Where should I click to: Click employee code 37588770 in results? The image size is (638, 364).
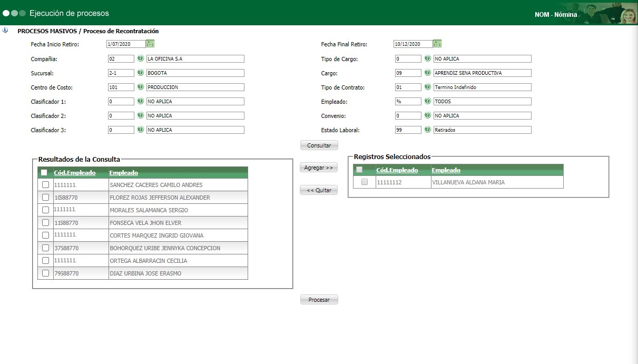66,248
